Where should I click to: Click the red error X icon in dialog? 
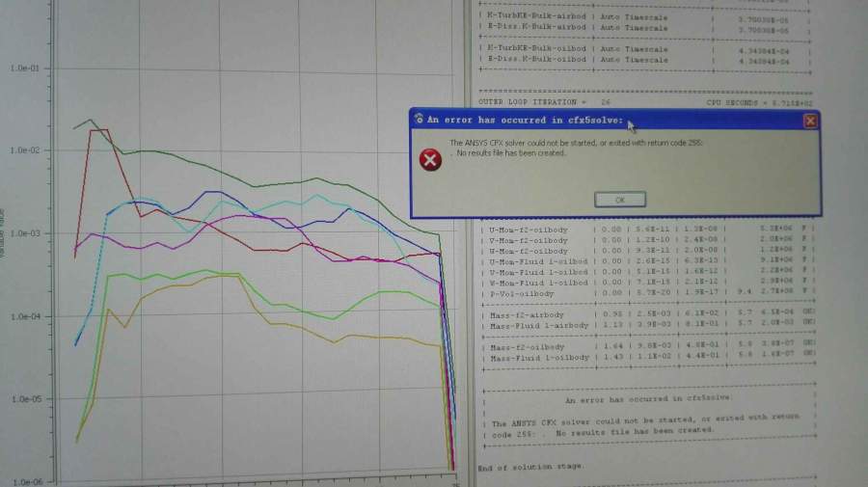[x=430, y=160]
